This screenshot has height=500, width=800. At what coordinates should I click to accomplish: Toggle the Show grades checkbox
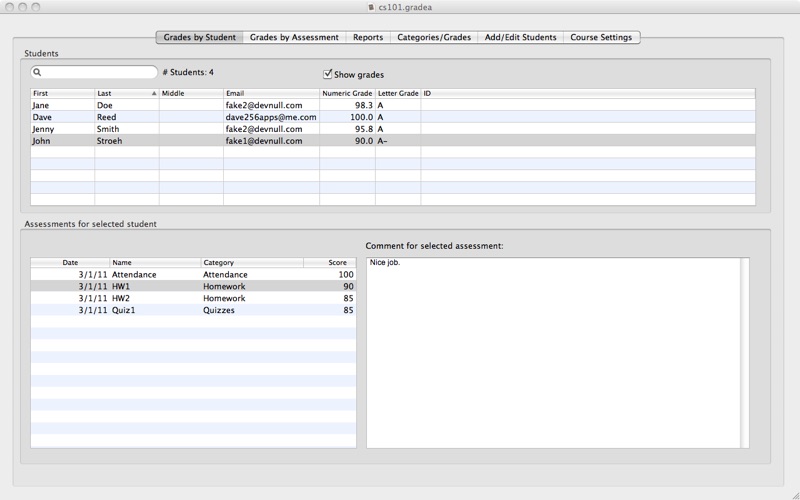[328, 74]
